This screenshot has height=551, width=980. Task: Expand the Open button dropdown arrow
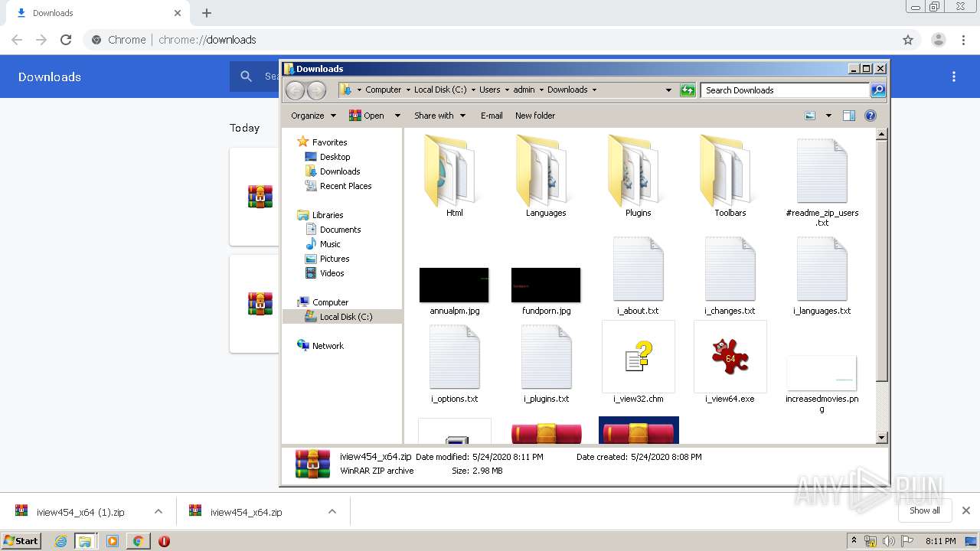point(397,116)
